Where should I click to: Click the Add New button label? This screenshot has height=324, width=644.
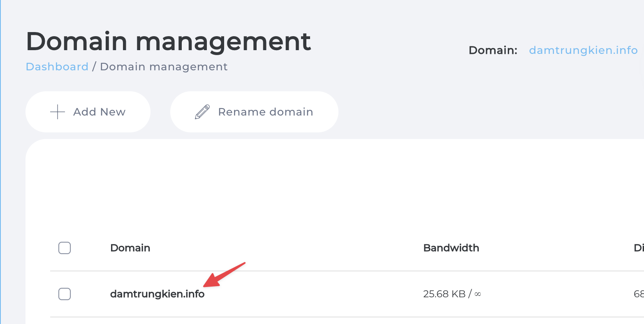click(99, 112)
